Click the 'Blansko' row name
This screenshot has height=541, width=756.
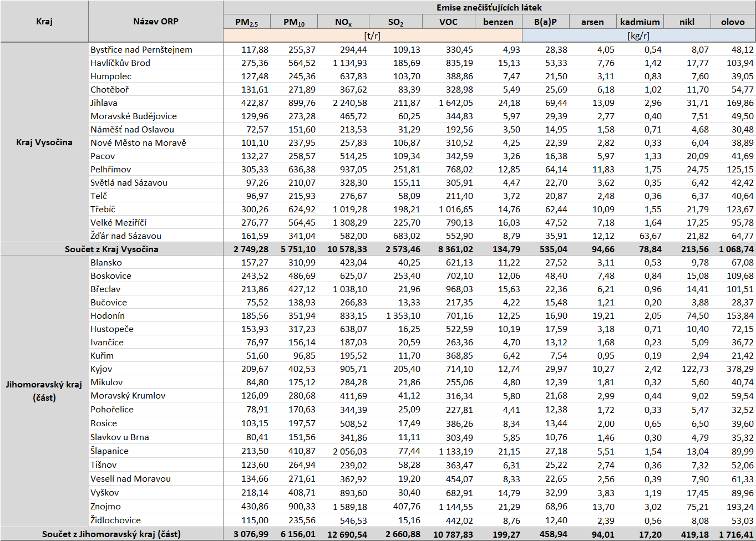[x=106, y=262]
